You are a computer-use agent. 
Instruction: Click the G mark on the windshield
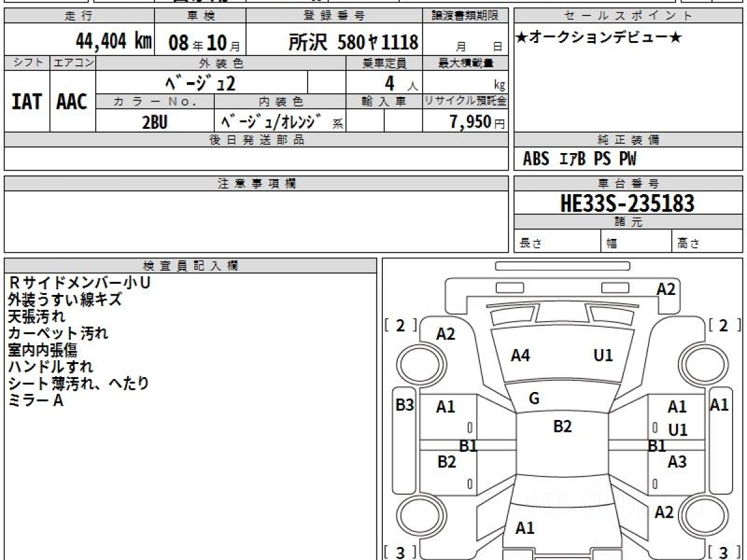(x=533, y=399)
